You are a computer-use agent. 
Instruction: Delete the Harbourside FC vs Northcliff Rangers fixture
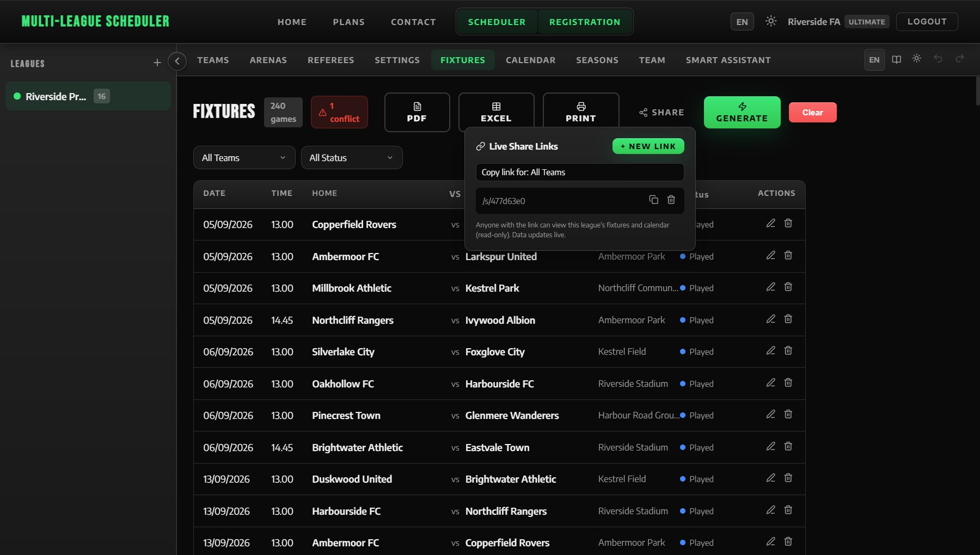tap(788, 510)
